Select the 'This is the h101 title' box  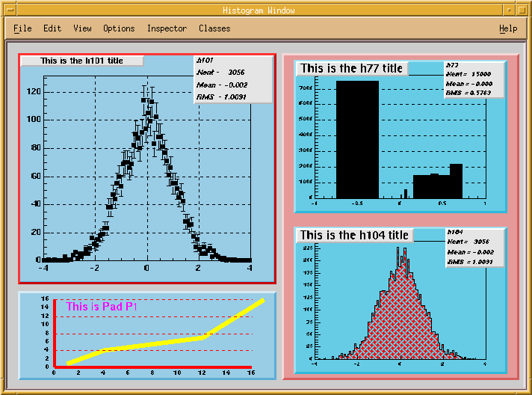coord(81,61)
